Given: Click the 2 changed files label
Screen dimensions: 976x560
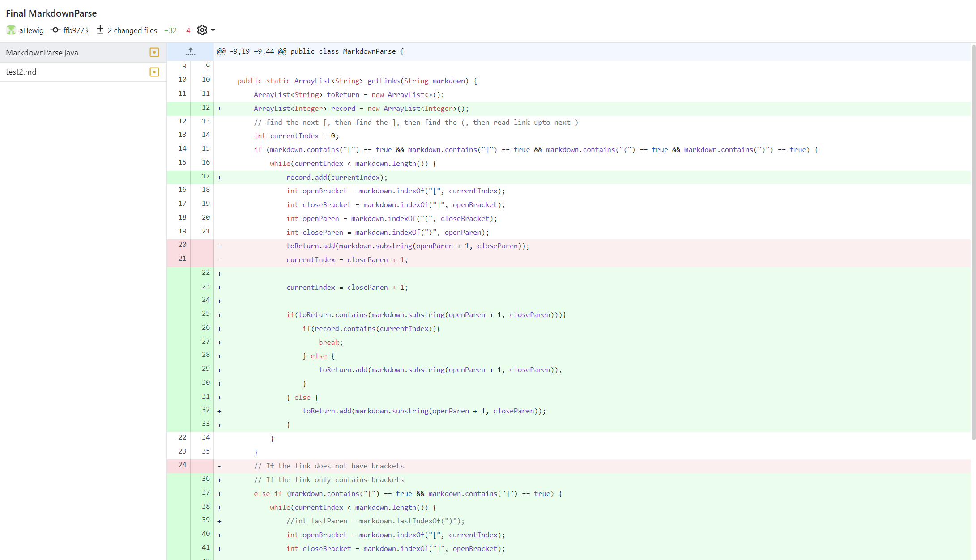Looking at the screenshot, I should tap(132, 30).
